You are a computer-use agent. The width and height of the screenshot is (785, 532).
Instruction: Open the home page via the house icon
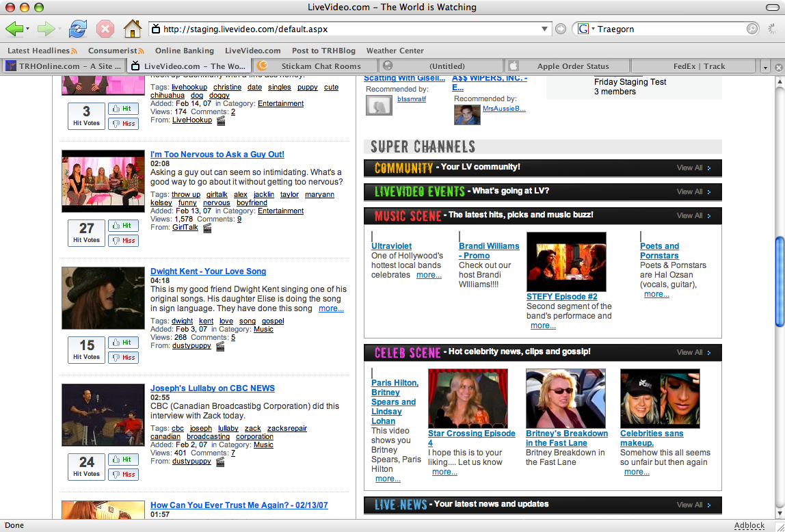point(133,29)
